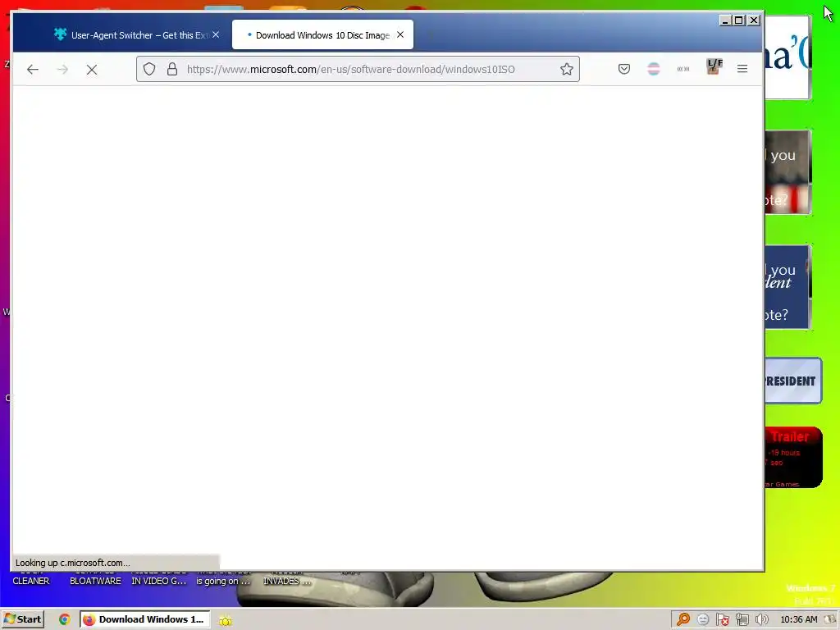Viewport: 840px width, 630px height.
Task: Open the L/F extension icon
Action: (x=714, y=67)
